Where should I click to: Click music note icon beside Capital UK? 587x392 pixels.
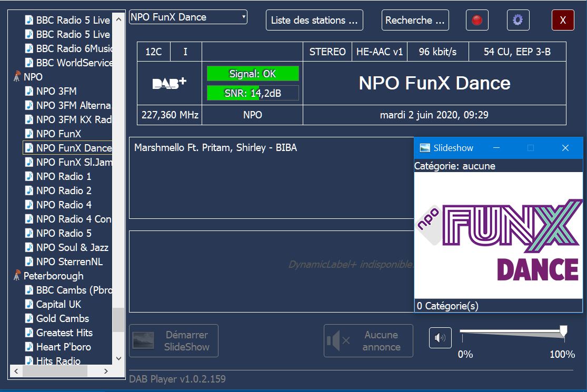pos(29,304)
